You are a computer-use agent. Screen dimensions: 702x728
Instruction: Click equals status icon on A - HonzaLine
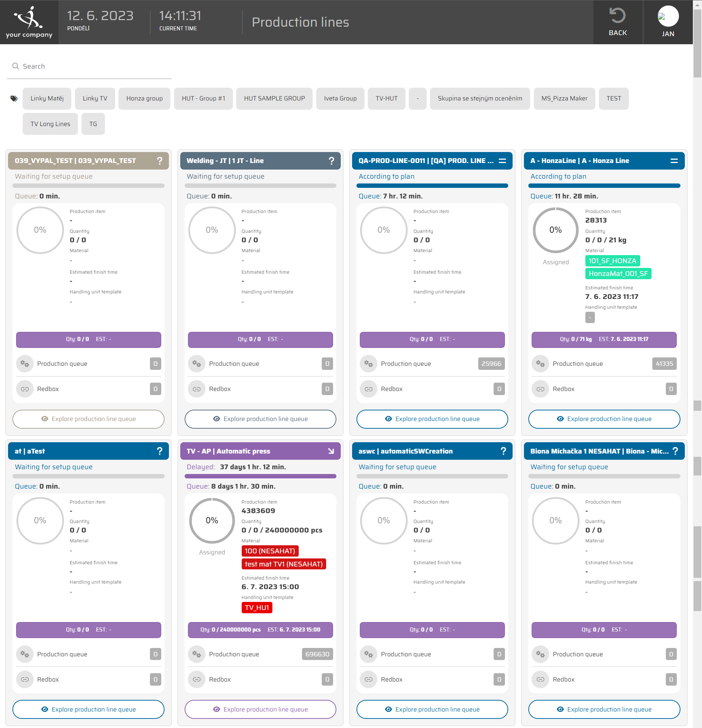[674, 161]
